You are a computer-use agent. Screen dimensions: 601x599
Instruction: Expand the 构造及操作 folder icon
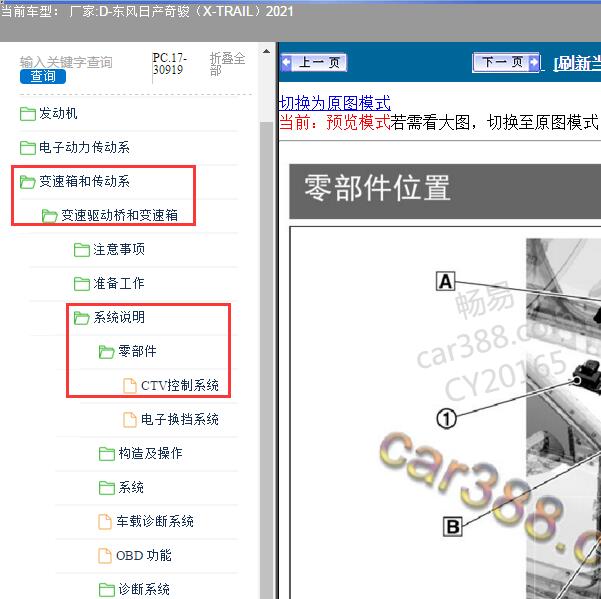[107, 454]
